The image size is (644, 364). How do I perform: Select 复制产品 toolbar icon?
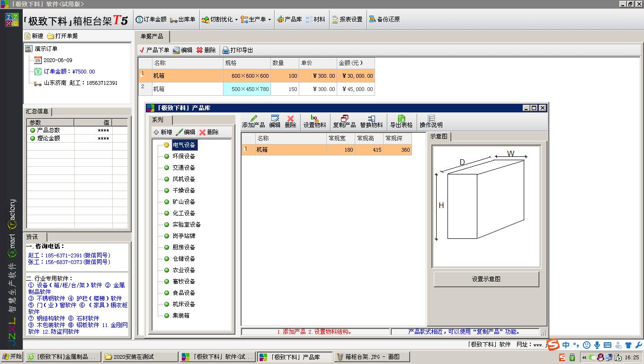coord(344,121)
